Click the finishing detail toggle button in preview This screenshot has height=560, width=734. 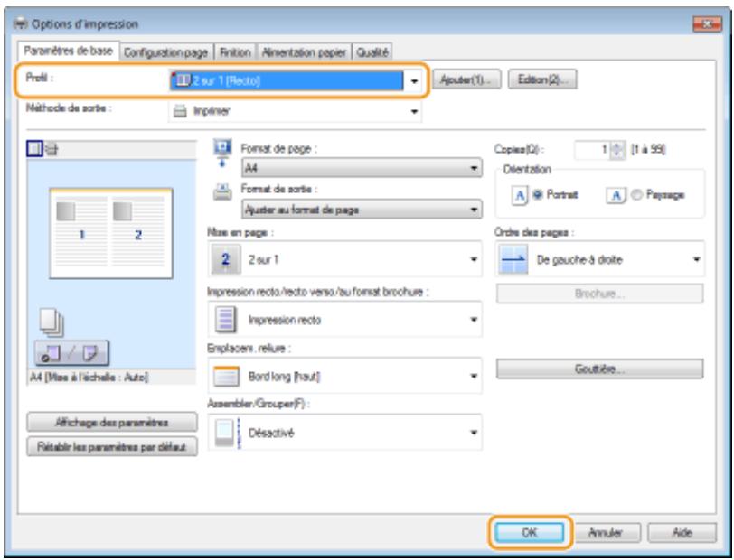[x=71, y=353]
